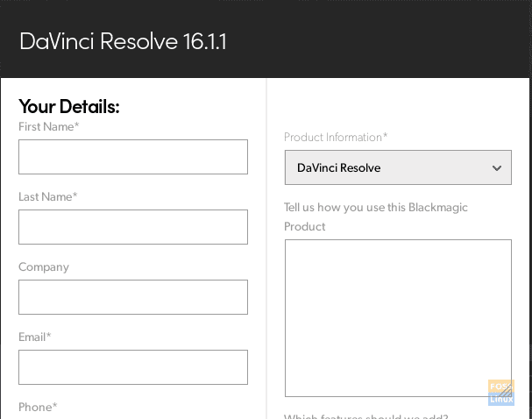Image resolution: width=532 pixels, height=419 pixels.
Task: Click the Email* label
Action: point(34,337)
